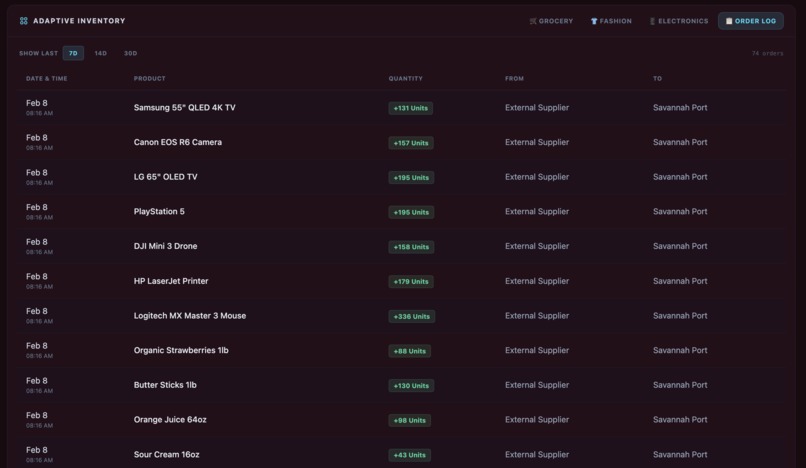Viewport: 806px width, 468px height.
Task: Switch to the Fashion tab
Action: point(611,21)
